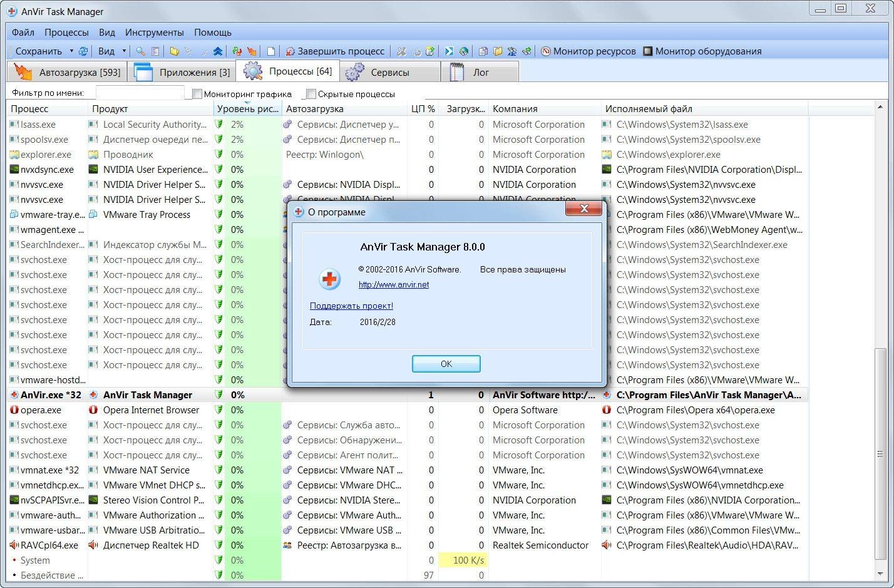
Task: Open the Инструменты menu
Action: [155, 32]
